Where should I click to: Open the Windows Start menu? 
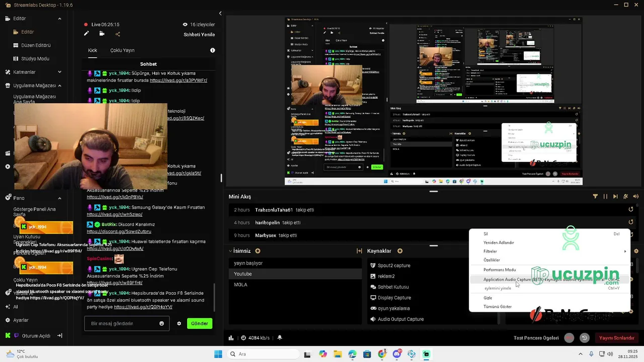coord(218,354)
